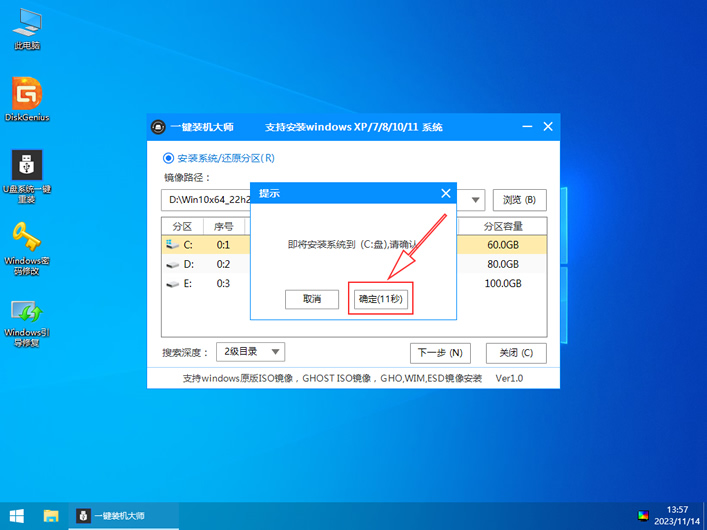The image size is (707, 530).
Task: Click the D: drive icon in partition list
Action: click(x=172, y=265)
